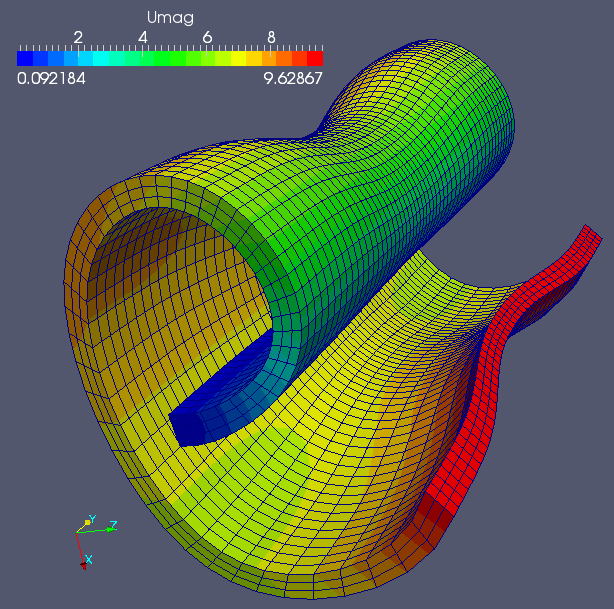Image resolution: width=614 pixels, height=609 pixels.
Task: Click the X axis label on the orientation widget
Action: point(88,560)
